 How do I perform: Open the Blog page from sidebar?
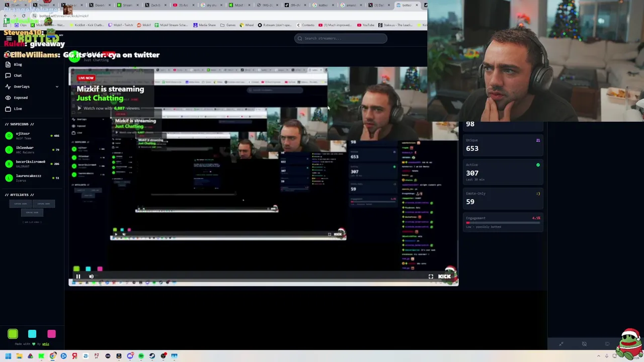(32, 64)
